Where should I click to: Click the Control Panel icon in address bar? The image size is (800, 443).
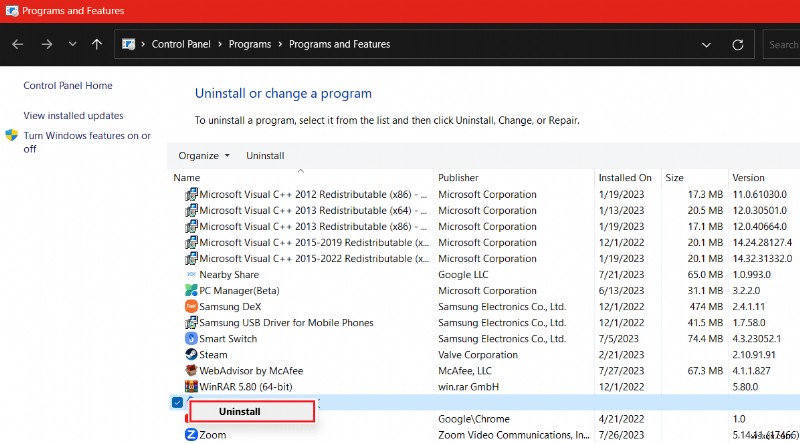(128, 44)
